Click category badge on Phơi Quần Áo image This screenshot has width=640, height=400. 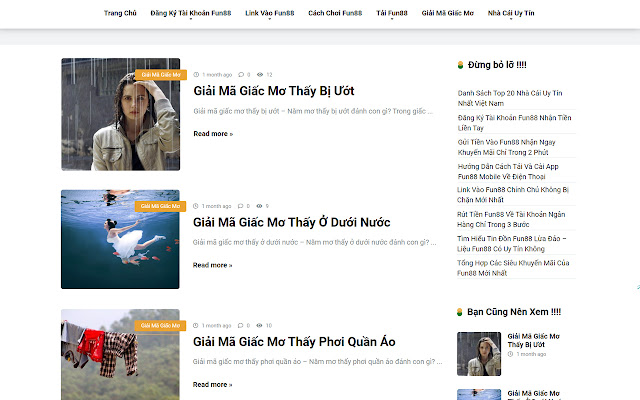pyautogui.click(x=160, y=326)
